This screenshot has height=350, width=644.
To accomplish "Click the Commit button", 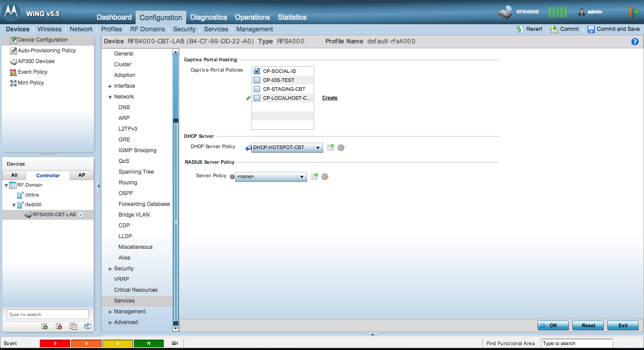I will point(565,29).
